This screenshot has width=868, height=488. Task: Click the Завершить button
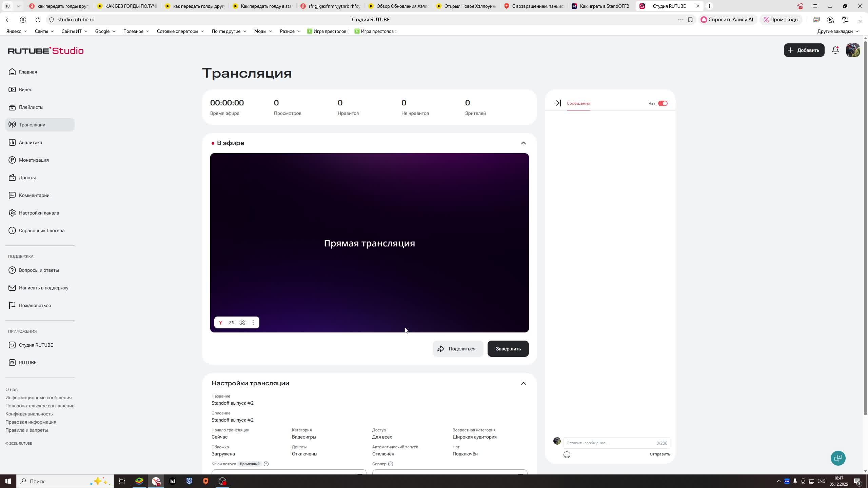point(508,349)
